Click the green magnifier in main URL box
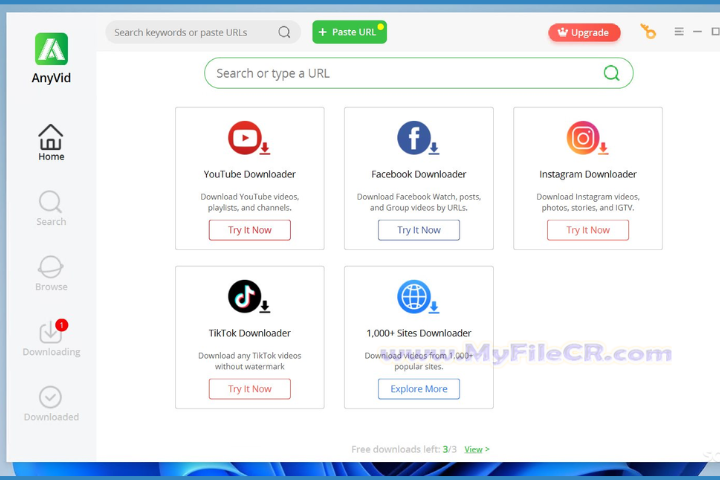Screen dimensions: 720x480 click(x=611, y=73)
